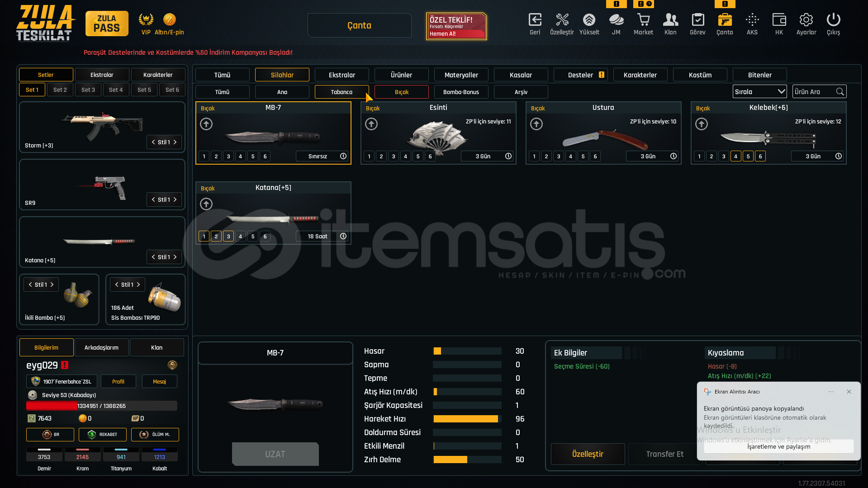
Task: Click the VIP crown icon
Action: coord(146,19)
